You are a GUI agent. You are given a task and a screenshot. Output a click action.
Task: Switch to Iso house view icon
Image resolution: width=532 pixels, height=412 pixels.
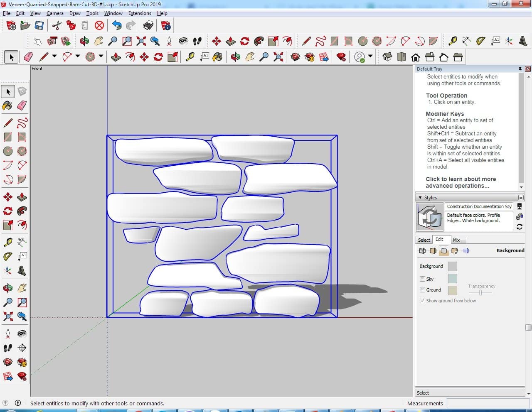387,57
